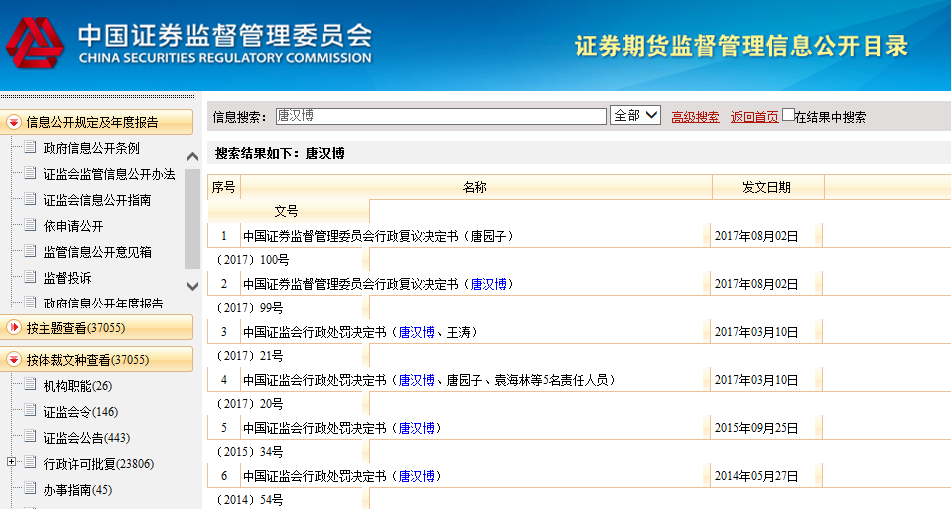The image size is (951, 509).
Task: Enable 在结果中搜索 checkbox
Action: click(x=788, y=115)
